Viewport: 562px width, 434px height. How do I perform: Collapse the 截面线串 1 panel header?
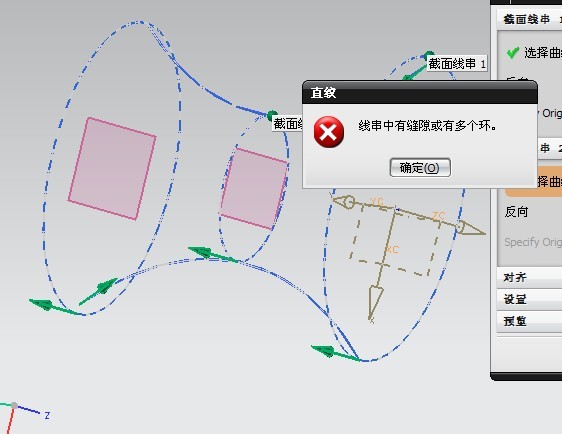point(530,19)
